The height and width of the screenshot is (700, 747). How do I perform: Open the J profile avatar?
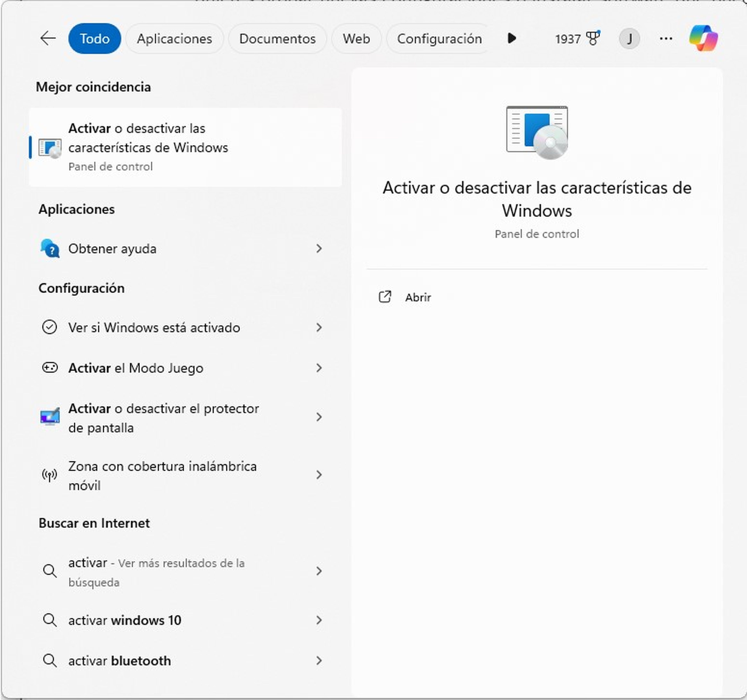(x=630, y=38)
